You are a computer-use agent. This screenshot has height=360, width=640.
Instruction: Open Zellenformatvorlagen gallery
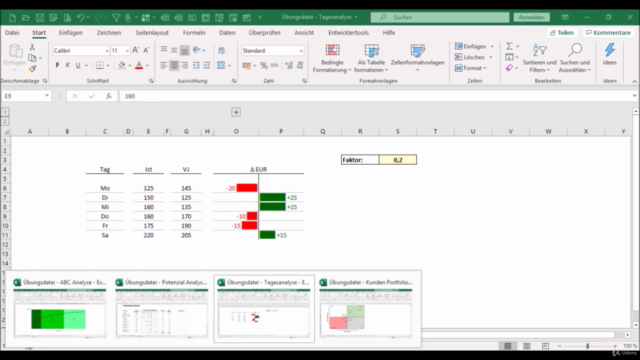pyautogui.click(x=417, y=58)
